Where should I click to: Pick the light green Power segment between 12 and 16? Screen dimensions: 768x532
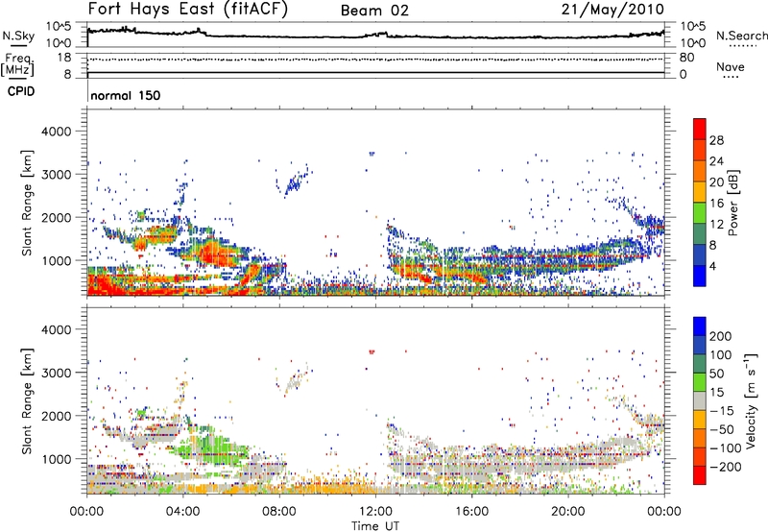click(700, 213)
